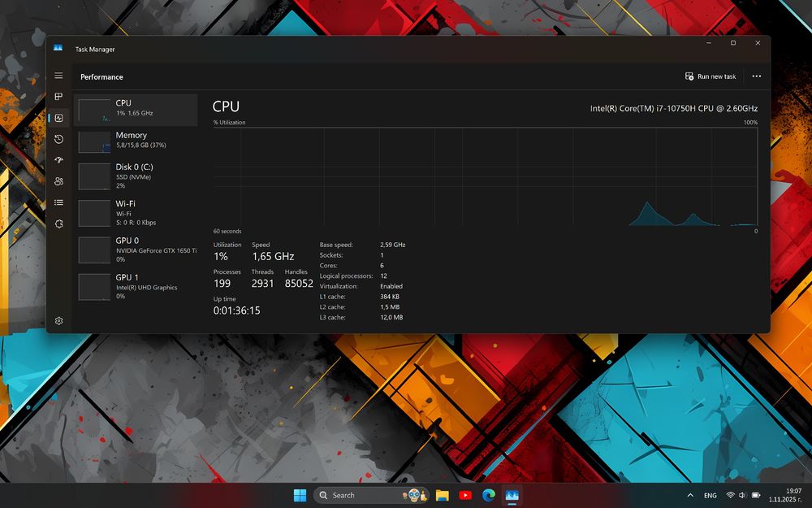Image resolution: width=812 pixels, height=508 pixels.
Task: Open the Windows Start menu
Action: click(300, 496)
